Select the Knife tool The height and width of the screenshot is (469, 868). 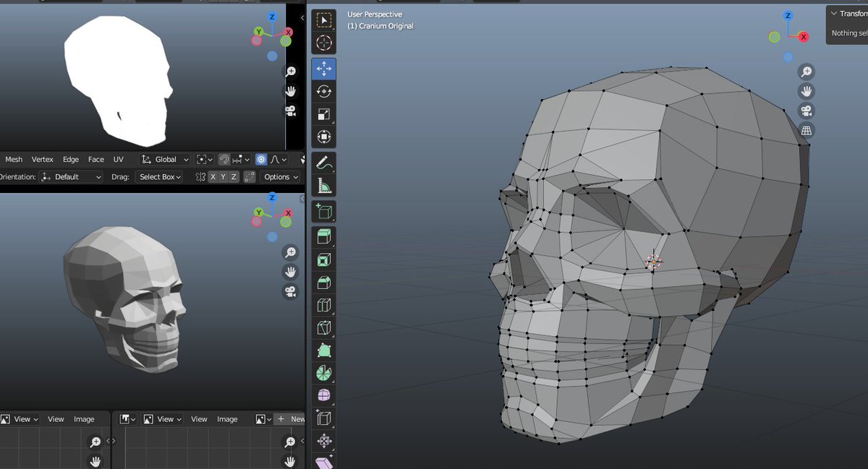coord(324,329)
